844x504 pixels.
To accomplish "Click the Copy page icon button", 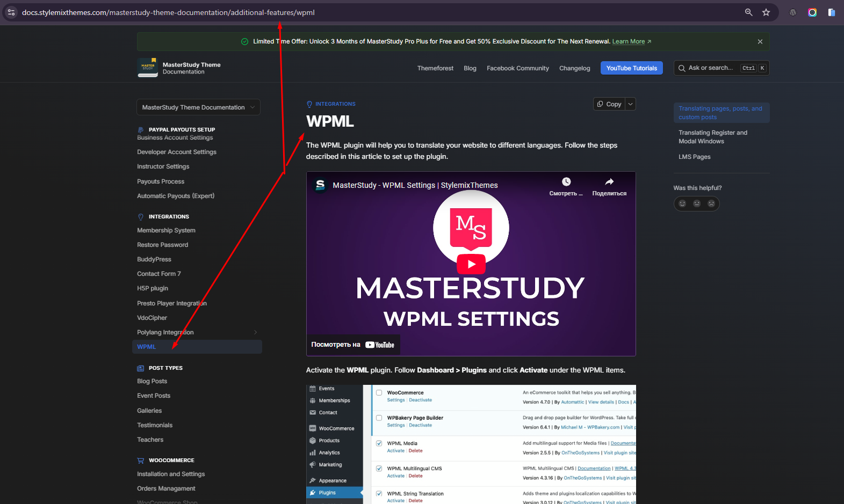I will coord(609,104).
